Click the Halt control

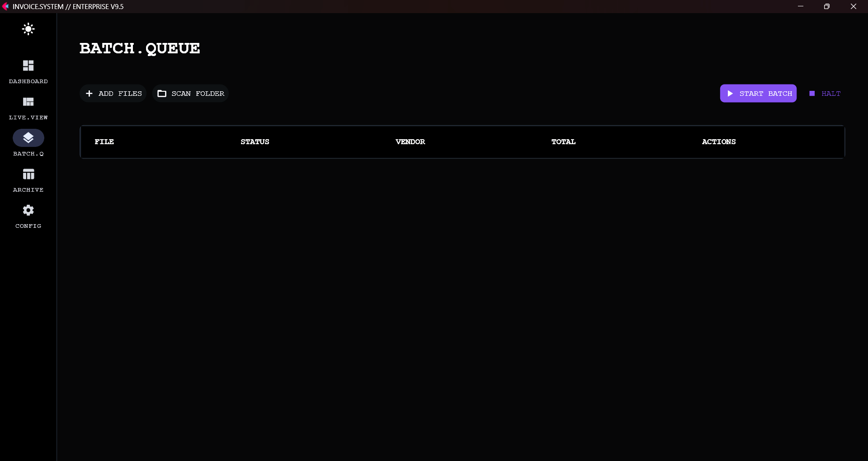[825, 94]
